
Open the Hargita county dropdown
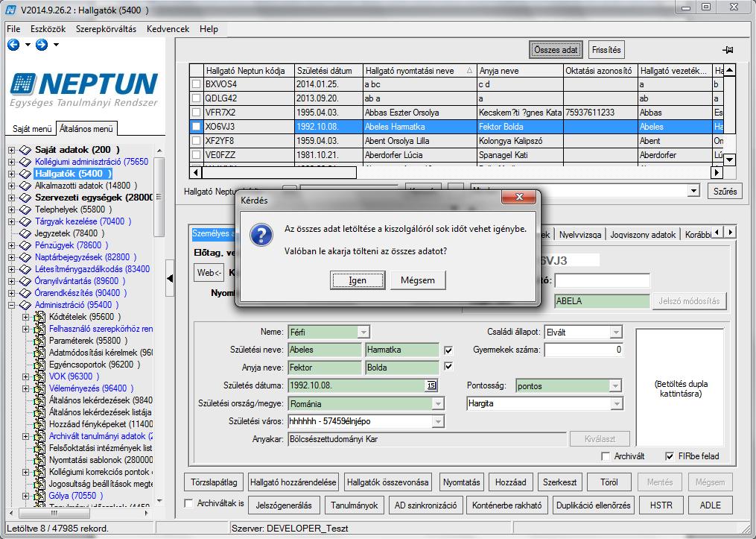coord(617,403)
